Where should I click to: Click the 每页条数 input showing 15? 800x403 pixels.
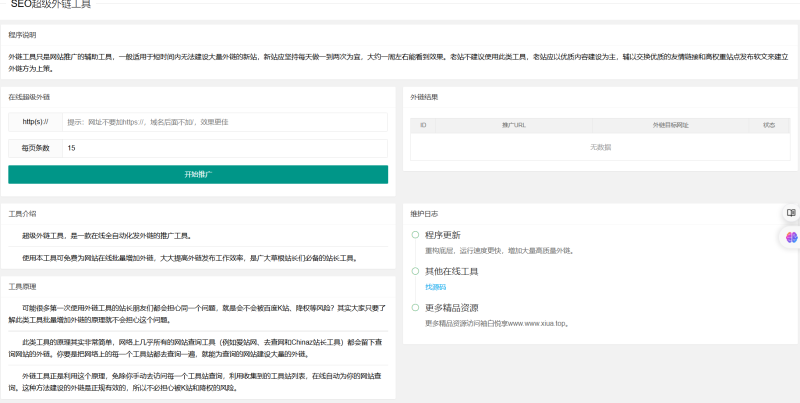coord(224,148)
